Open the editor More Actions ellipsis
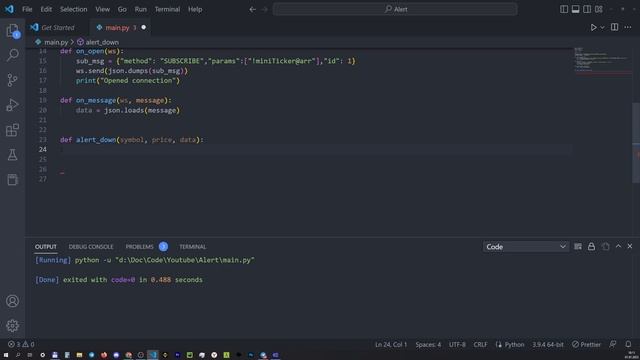Viewport: 640px width, 360px height. tap(628, 27)
